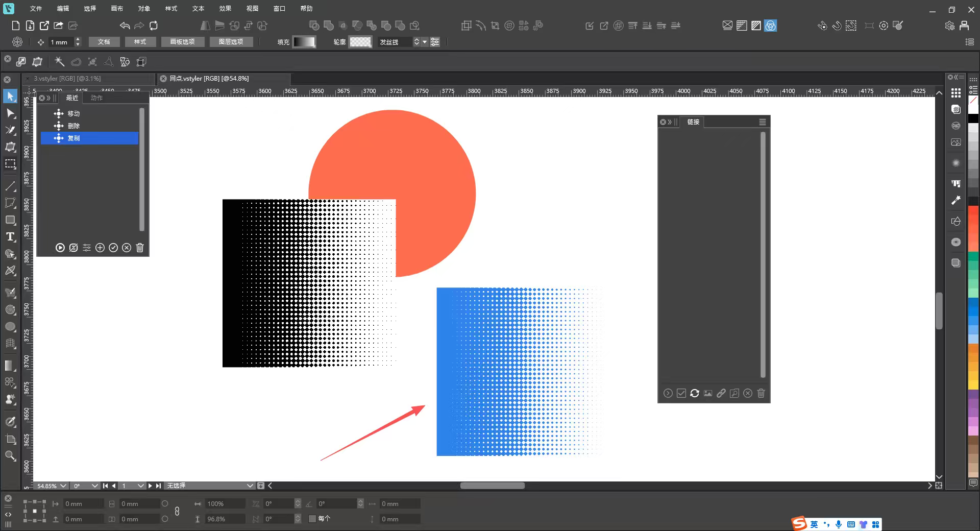980x531 pixels.
Task: Open the 54.85% zoom level dropdown
Action: pos(63,486)
